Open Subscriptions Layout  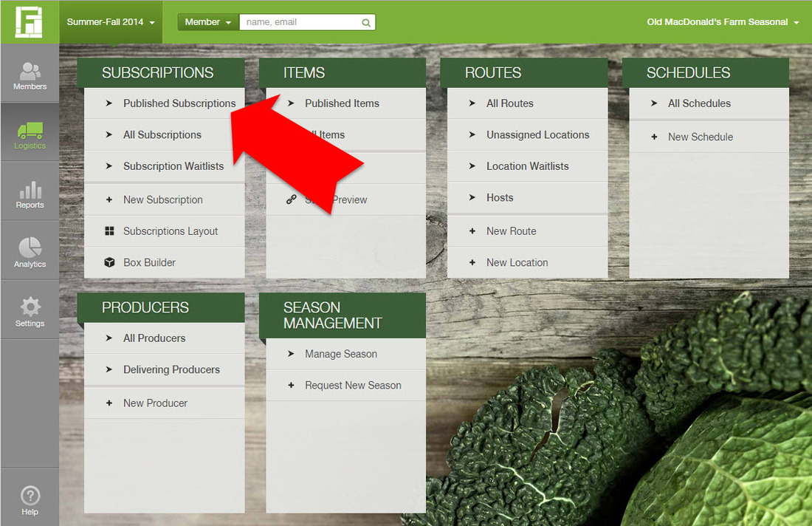coord(164,231)
